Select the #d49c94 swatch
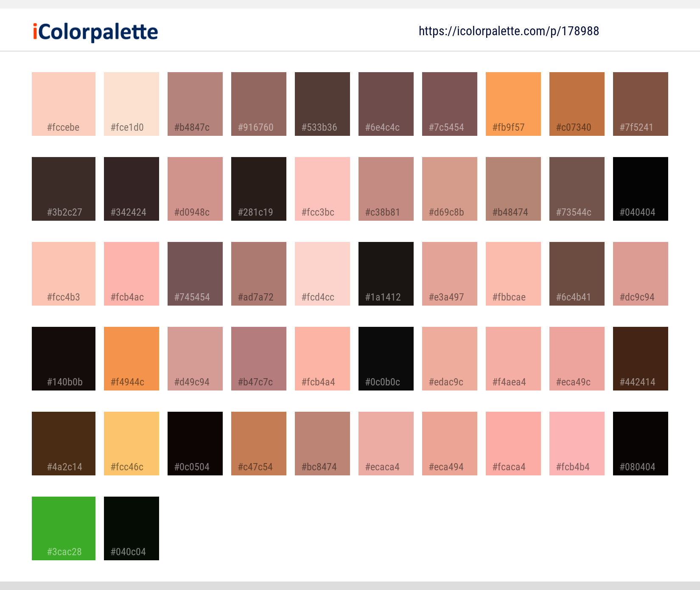 195,359
